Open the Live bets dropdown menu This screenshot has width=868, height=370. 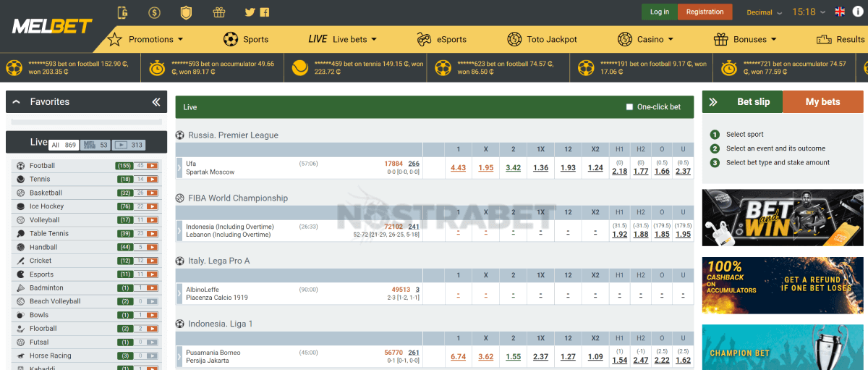coord(343,39)
